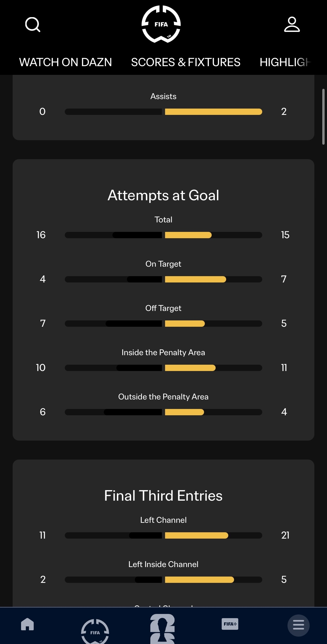Screen dimensions: 327x644
Task: Open the search icon
Action: click(33, 25)
